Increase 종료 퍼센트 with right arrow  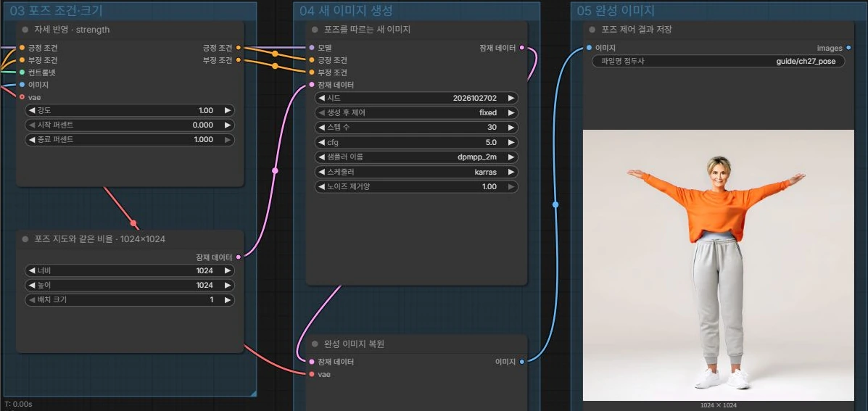click(228, 140)
